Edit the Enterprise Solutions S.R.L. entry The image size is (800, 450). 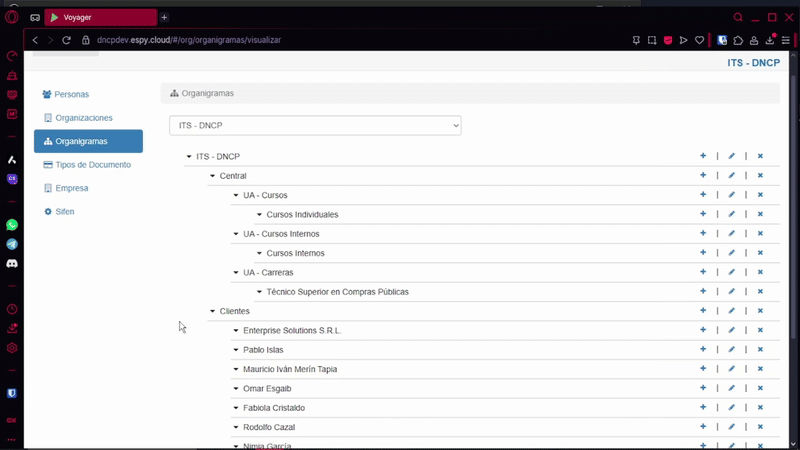tap(731, 331)
